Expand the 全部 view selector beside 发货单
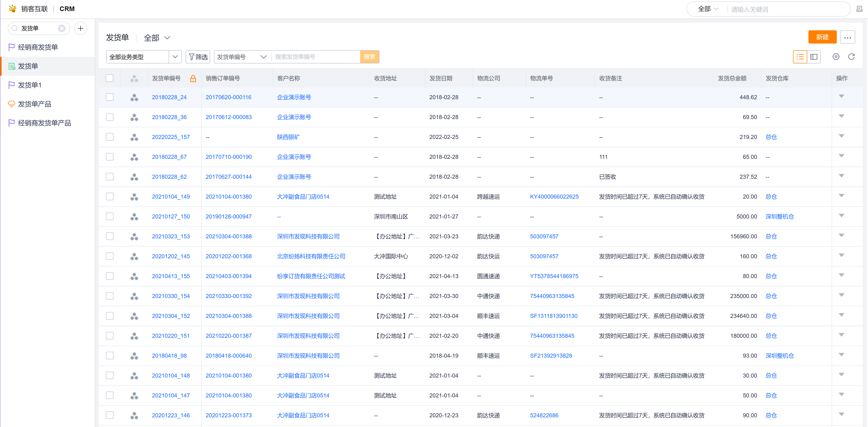The height and width of the screenshot is (427, 868). click(x=157, y=38)
